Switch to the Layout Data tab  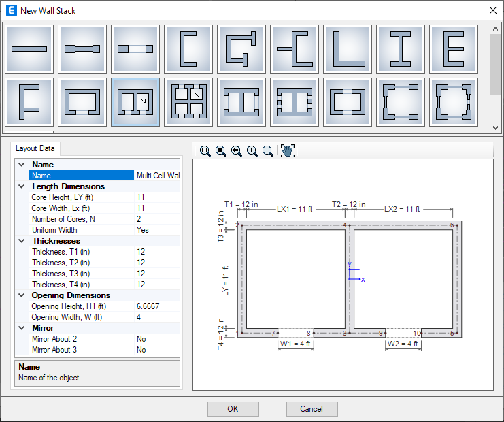pos(35,148)
